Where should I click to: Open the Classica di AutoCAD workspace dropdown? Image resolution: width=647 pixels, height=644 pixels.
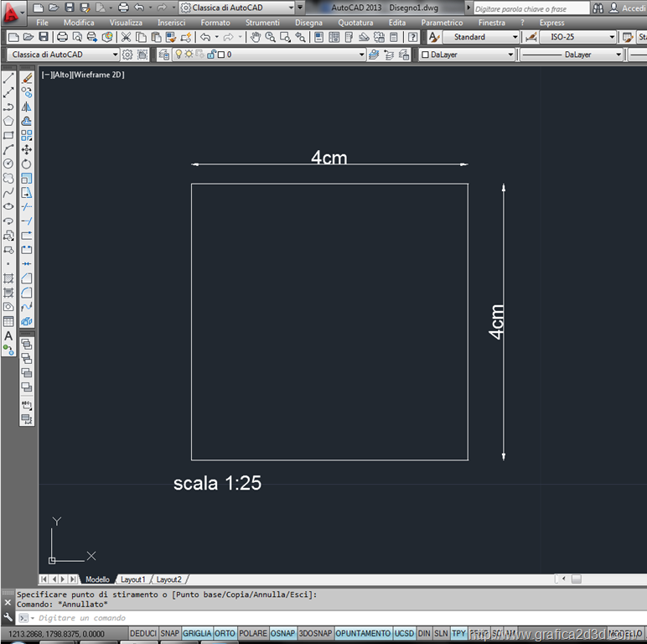64,55
